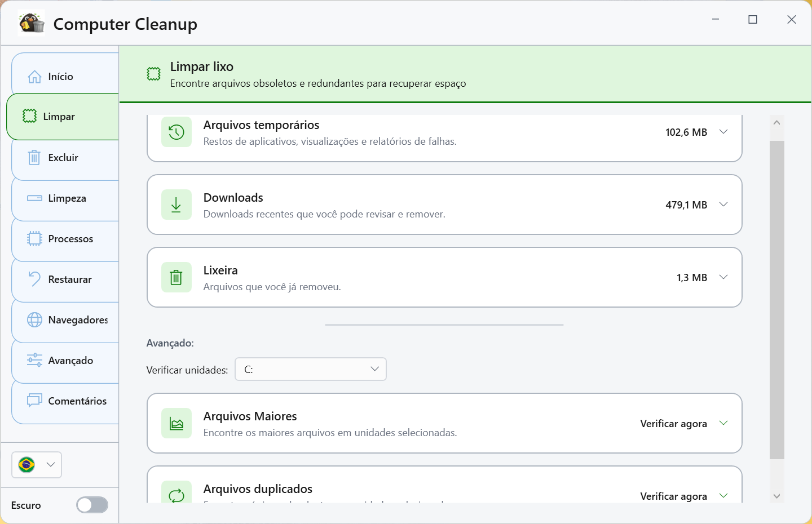Click the Limpar sidebar icon
The width and height of the screenshot is (812, 524).
click(29, 116)
